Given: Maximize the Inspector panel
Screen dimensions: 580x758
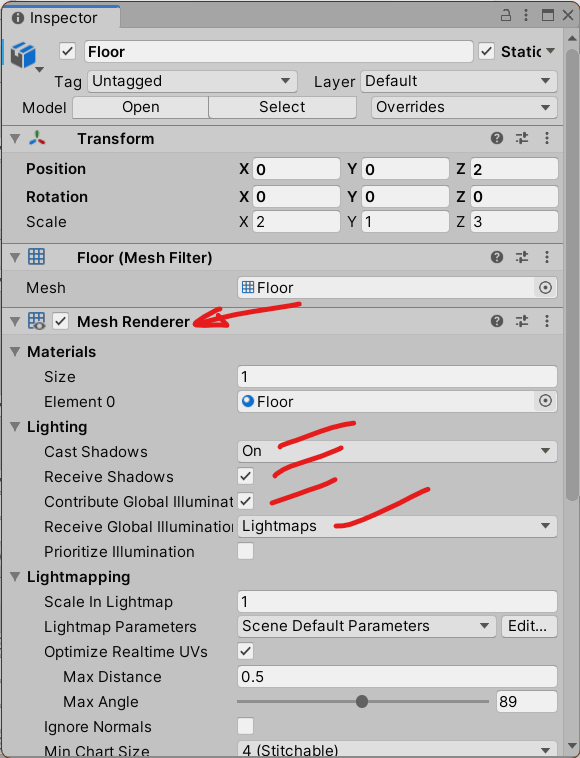Looking at the screenshot, I should 548,15.
